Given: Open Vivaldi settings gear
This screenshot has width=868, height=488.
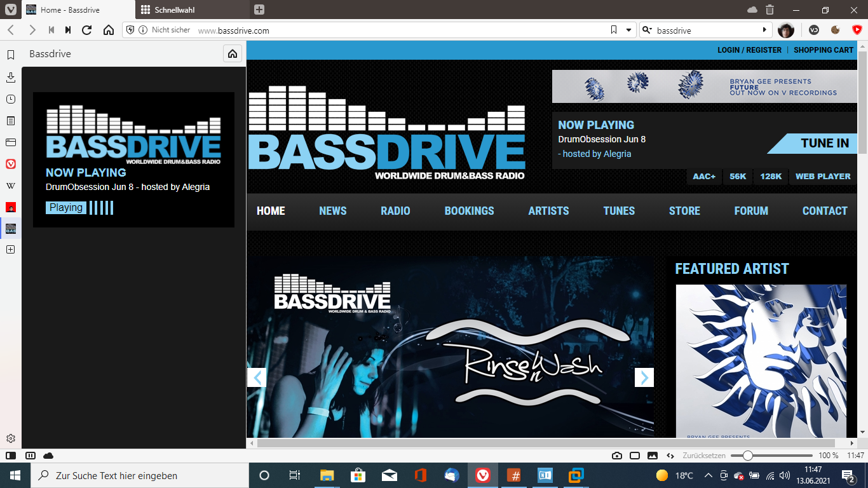Looking at the screenshot, I should pyautogui.click(x=11, y=438).
